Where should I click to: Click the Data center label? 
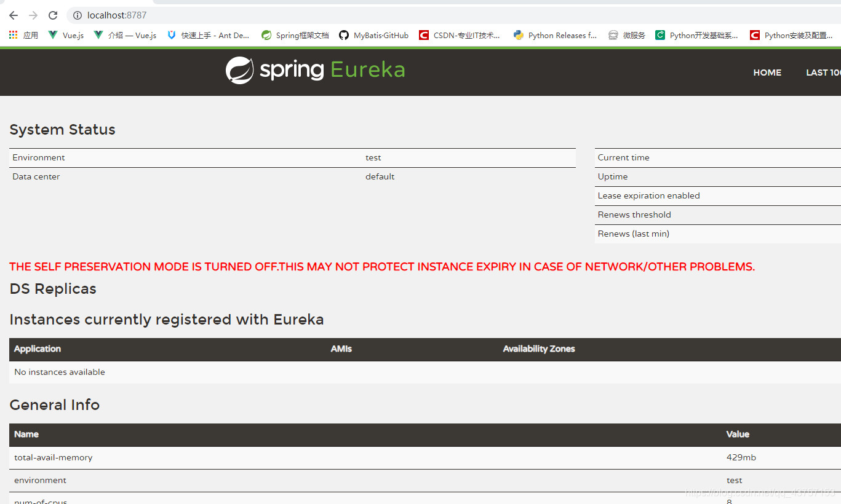(x=36, y=177)
